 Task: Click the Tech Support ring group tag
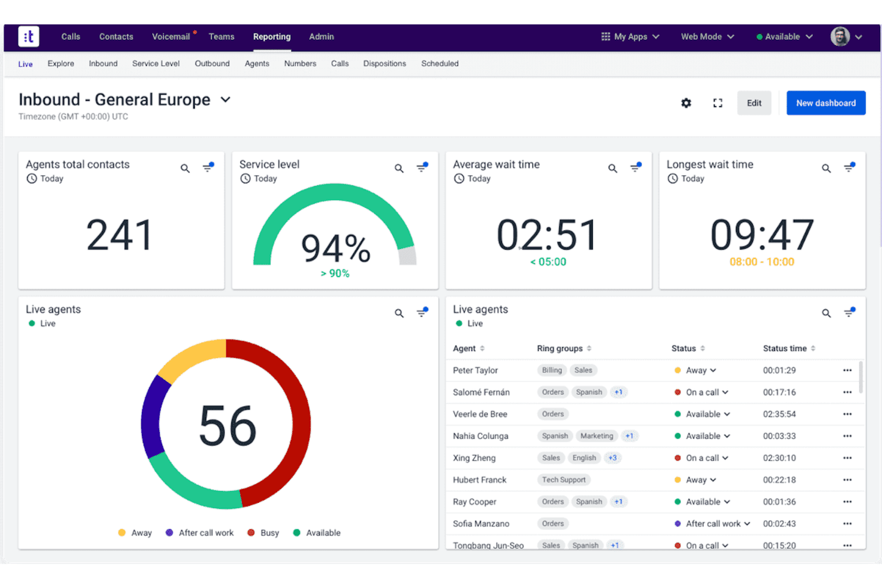point(564,480)
